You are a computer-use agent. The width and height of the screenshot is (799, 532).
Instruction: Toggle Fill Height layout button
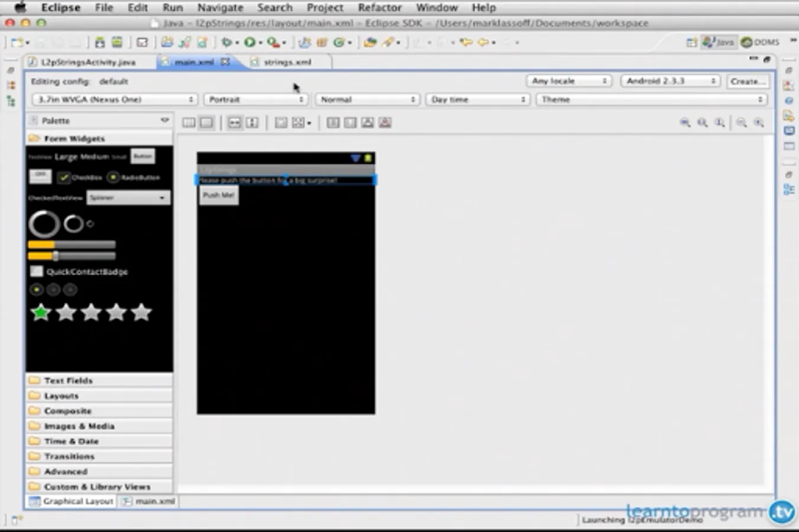[x=253, y=122]
